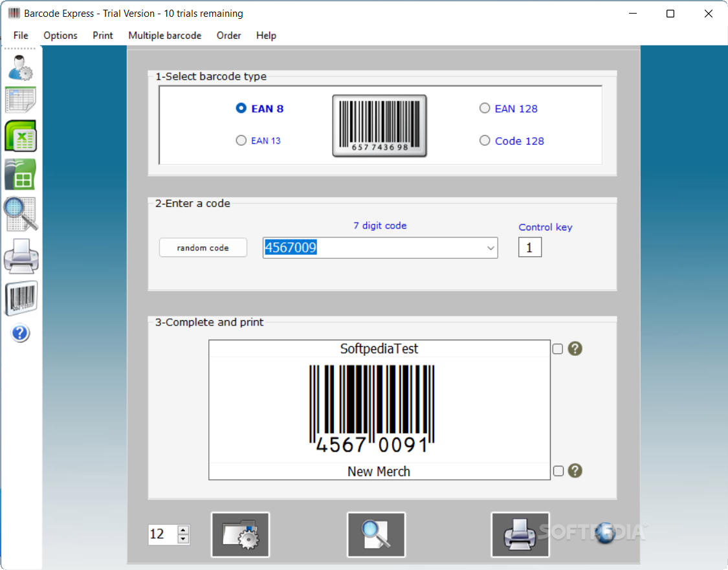Select the EAN 13 barcode type
The image size is (728, 570).
(241, 140)
